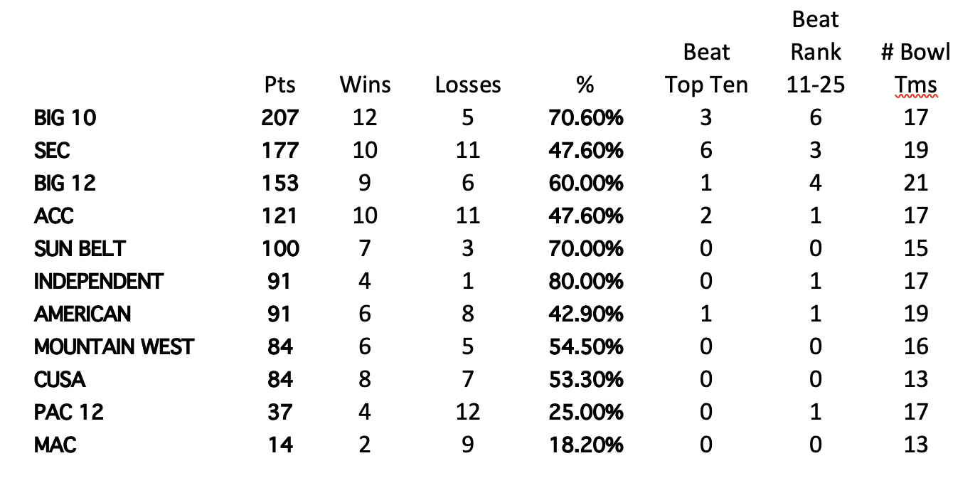The width and height of the screenshot is (980, 478).
Task: Select the PAC 12 losses value 12
Action: tap(467, 412)
